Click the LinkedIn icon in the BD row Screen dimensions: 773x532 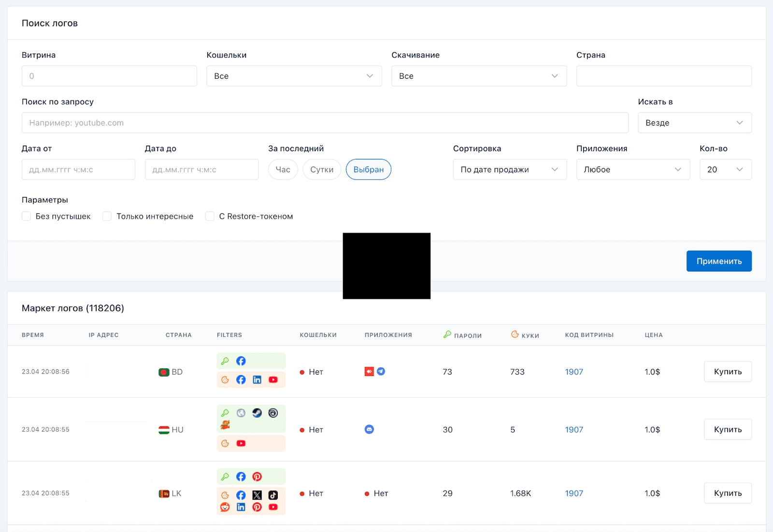click(257, 379)
